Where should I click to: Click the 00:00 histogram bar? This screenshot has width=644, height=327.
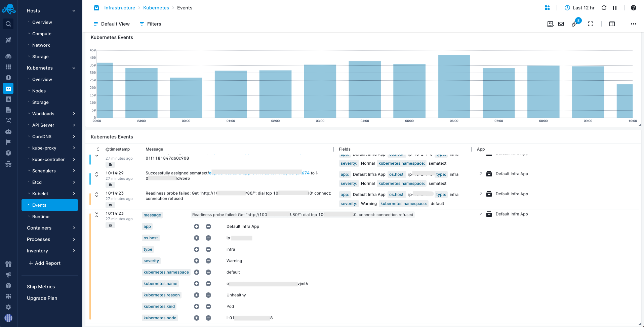[186, 97]
